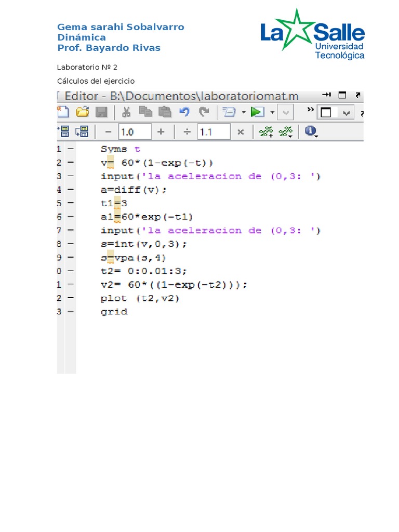The height and width of the screenshot is (532, 399).
Task: Divide value with the division button
Action: pos(187,131)
